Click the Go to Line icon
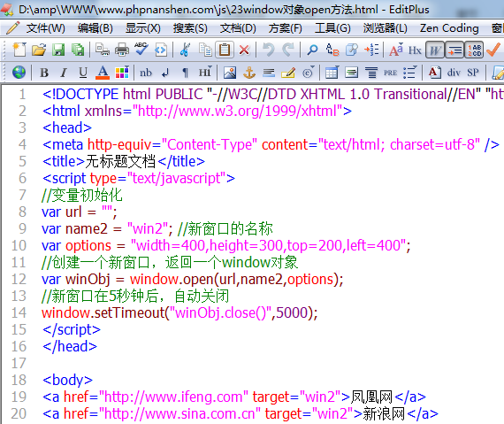Viewport: 504px width, 424px height. click(x=371, y=50)
